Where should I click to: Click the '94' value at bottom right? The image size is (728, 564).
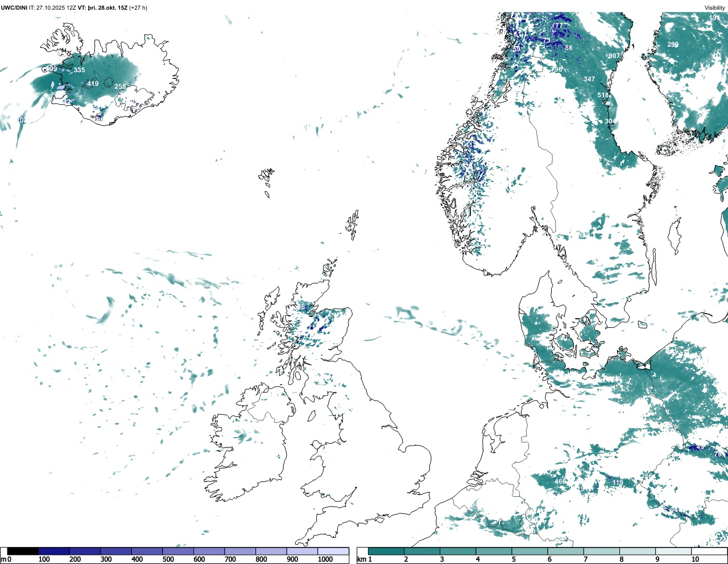coord(675,509)
